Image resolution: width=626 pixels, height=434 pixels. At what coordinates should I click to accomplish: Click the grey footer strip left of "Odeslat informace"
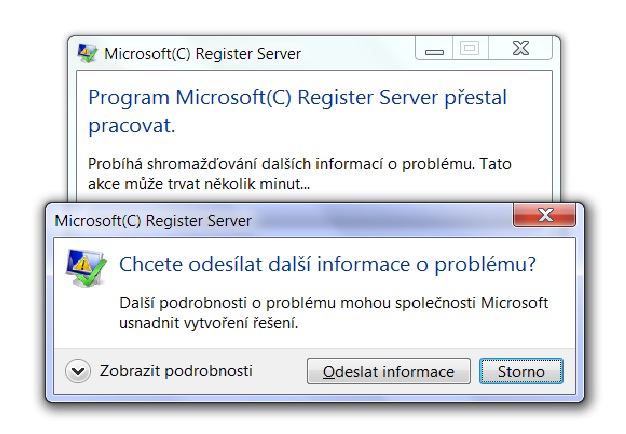point(280,372)
